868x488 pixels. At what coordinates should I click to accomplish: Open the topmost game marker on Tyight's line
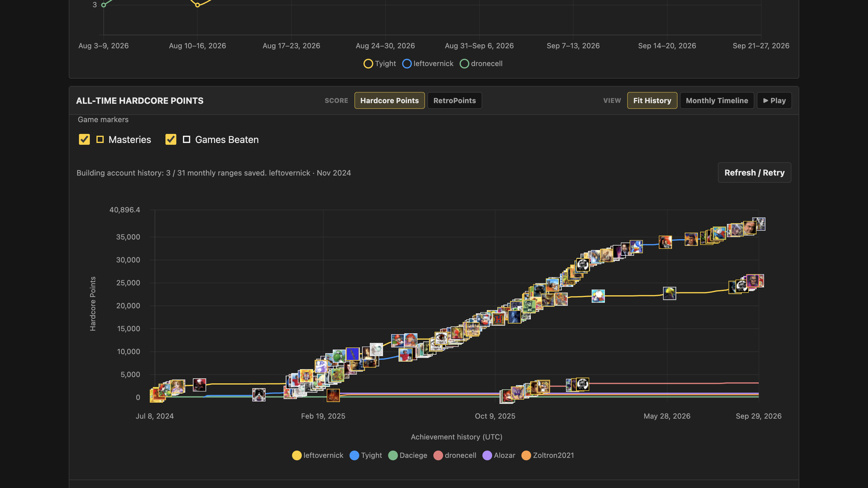coord(759,224)
